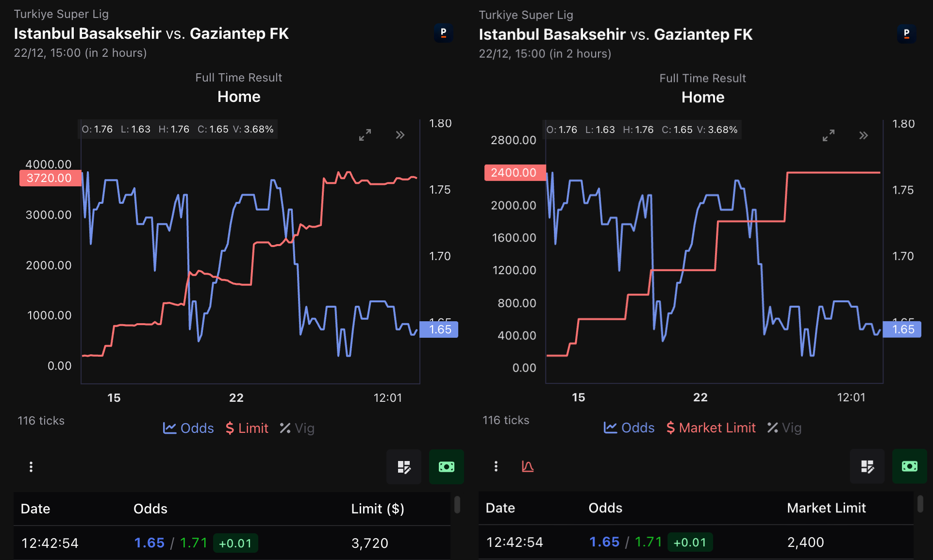Toggle Market Limit series on right chart
This screenshot has width=933, height=560.
click(711, 428)
